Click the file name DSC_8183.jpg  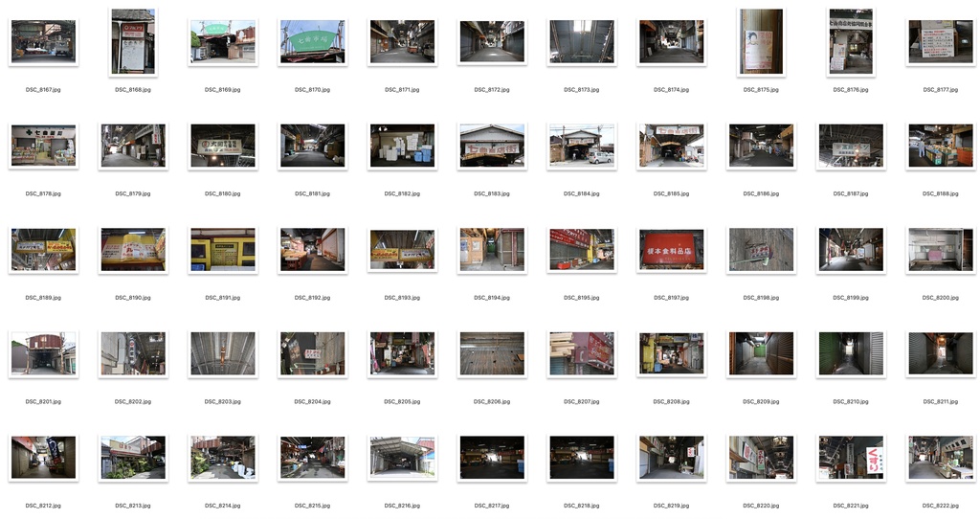coord(492,193)
